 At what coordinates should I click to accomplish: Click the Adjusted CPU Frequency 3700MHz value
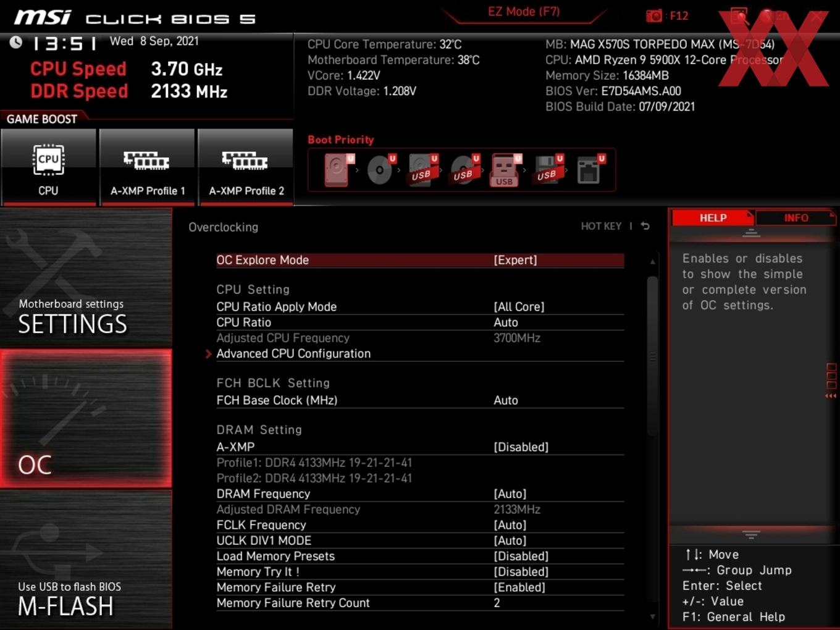click(x=516, y=338)
